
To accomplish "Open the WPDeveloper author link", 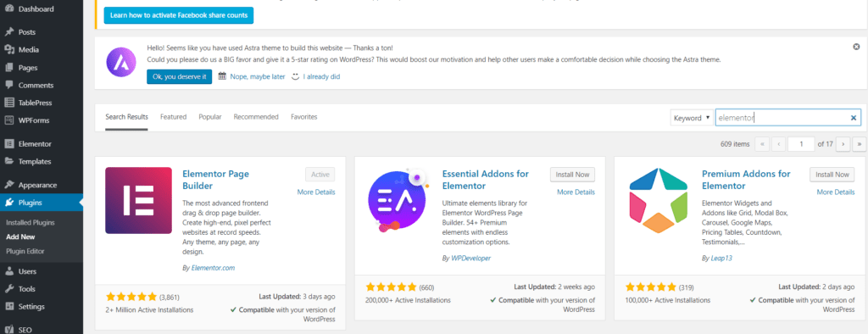I will click(470, 258).
